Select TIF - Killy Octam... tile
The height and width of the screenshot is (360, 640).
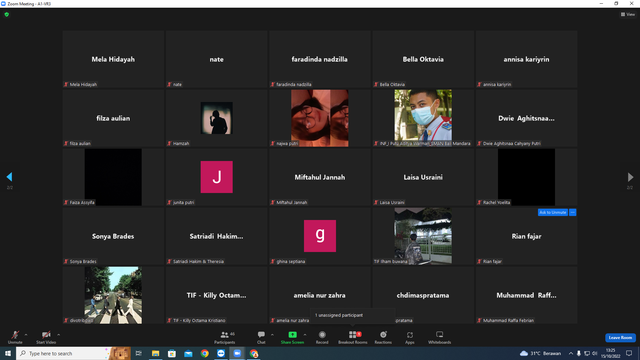(216, 295)
